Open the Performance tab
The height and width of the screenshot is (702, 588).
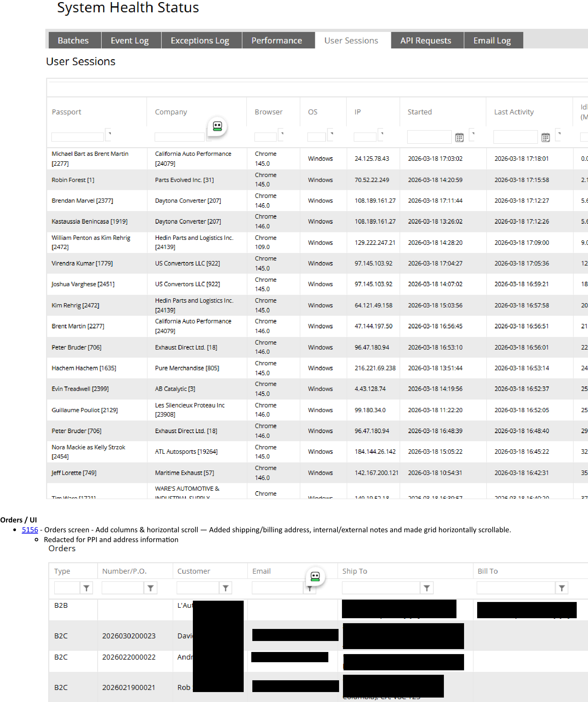click(x=277, y=40)
